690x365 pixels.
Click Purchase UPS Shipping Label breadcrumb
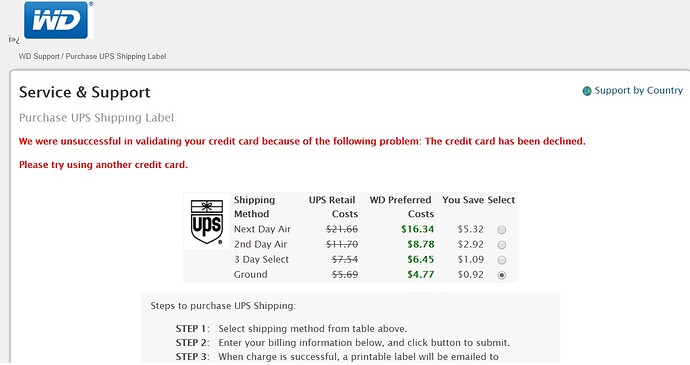pyautogui.click(x=116, y=56)
